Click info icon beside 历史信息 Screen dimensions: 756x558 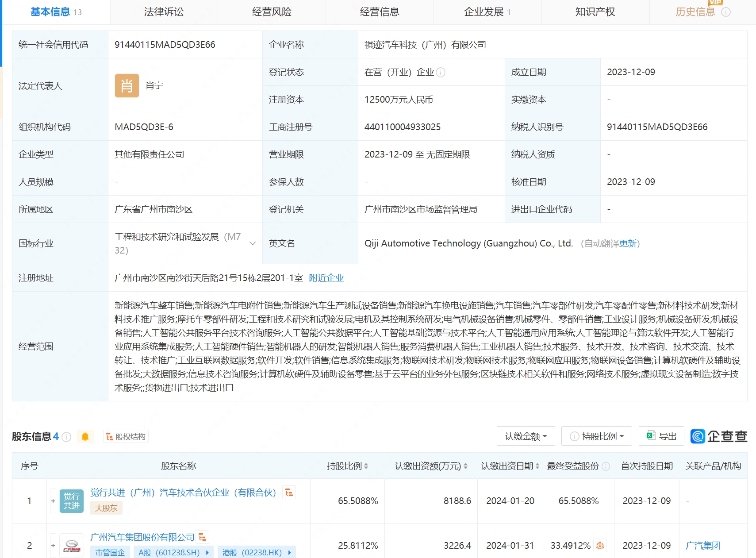[x=726, y=12]
